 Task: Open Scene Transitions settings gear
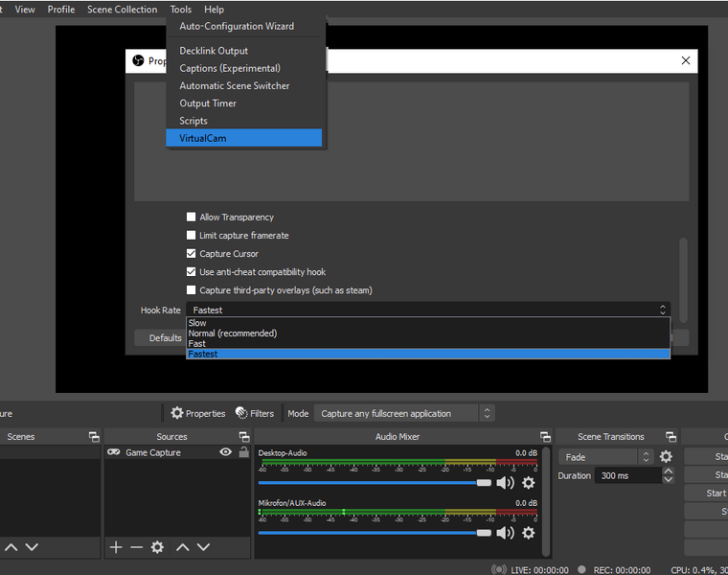coord(666,457)
